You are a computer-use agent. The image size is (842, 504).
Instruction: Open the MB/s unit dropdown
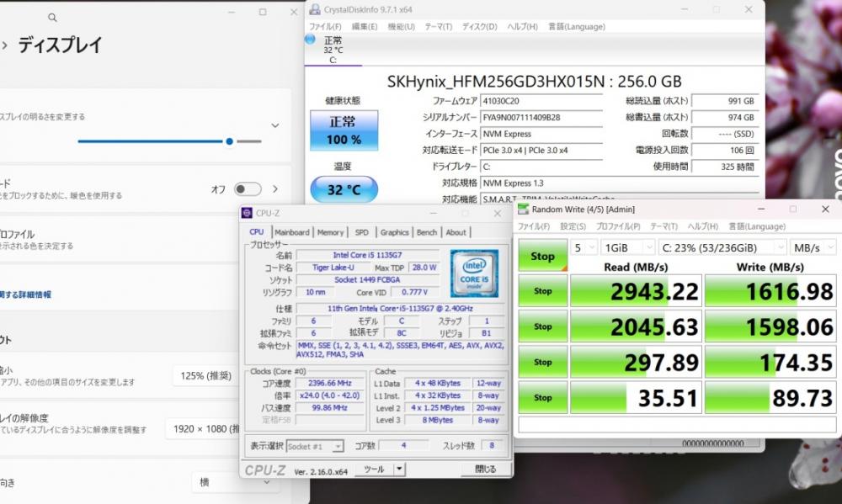pyautogui.click(x=812, y=247)
